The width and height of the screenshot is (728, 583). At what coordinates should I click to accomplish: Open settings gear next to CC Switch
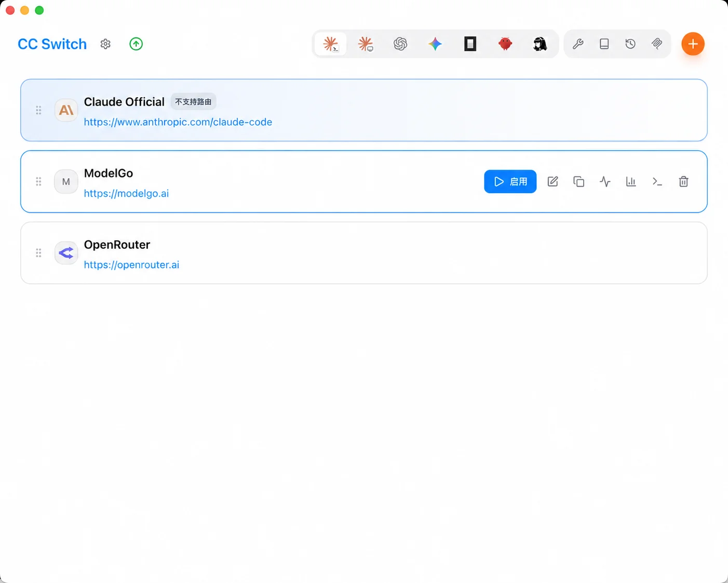(105, 44)
